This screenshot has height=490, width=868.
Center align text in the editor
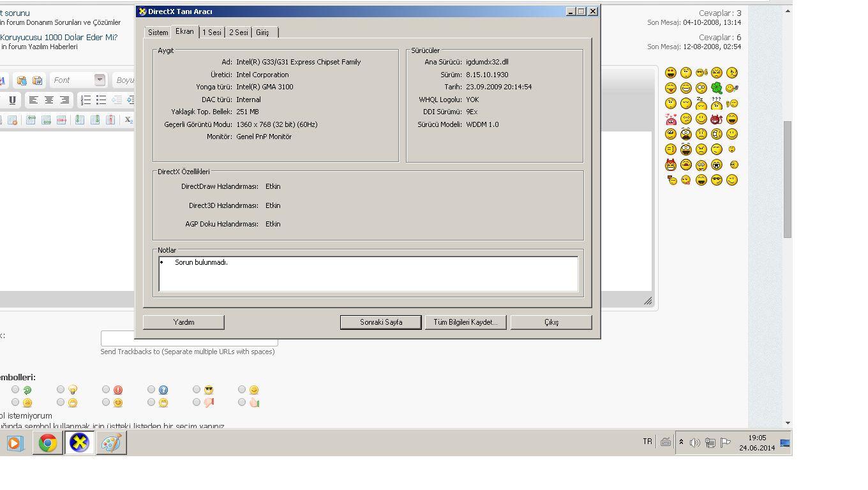coord(49,100)
